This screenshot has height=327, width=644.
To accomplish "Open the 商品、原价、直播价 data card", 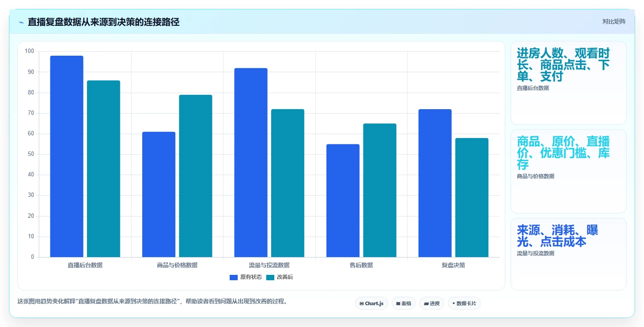I will (x=569, y=171).
